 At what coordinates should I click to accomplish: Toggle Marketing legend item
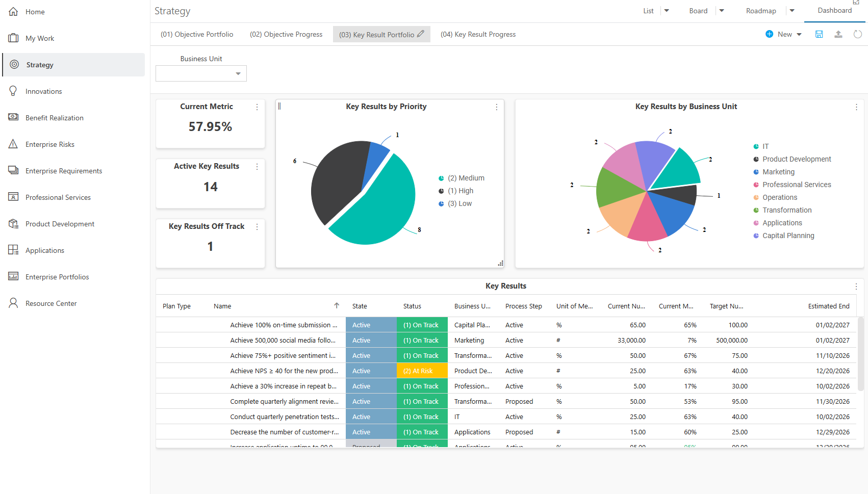[x=774, y=172]
